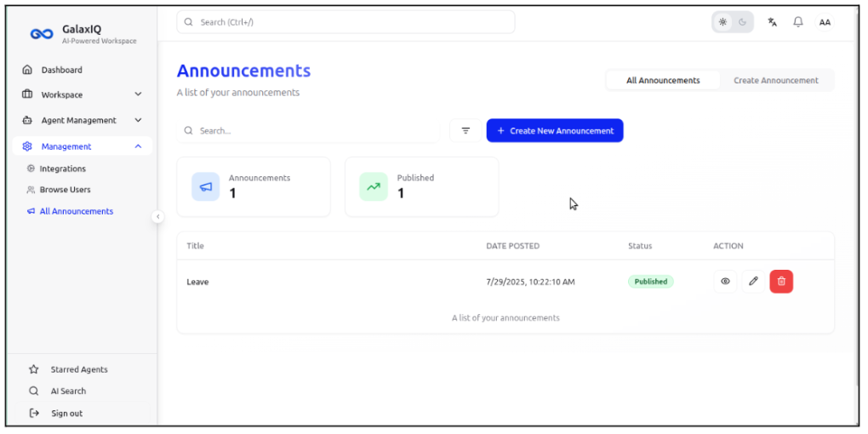Switch to dark theme moon toggle

742,22
